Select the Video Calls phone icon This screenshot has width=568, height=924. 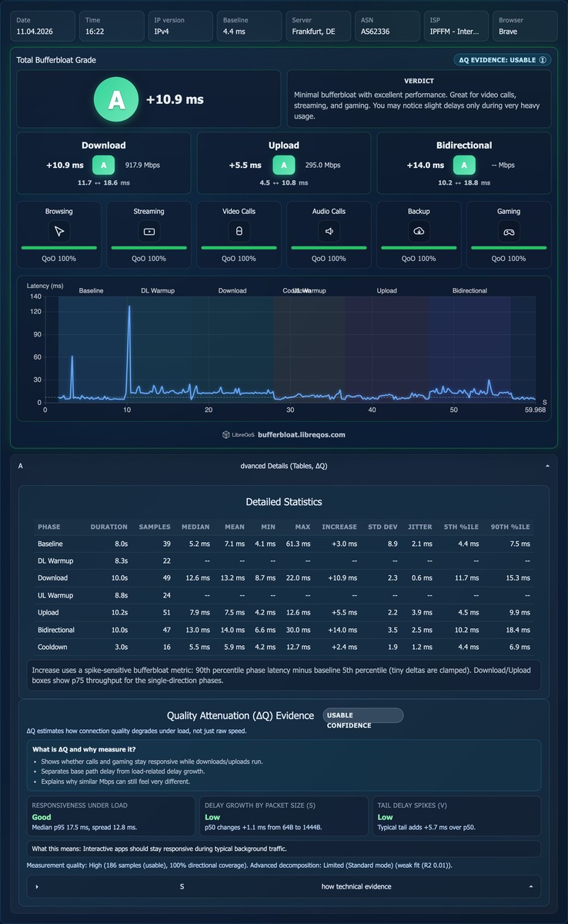pyautogui.click(x=239, y=231)
